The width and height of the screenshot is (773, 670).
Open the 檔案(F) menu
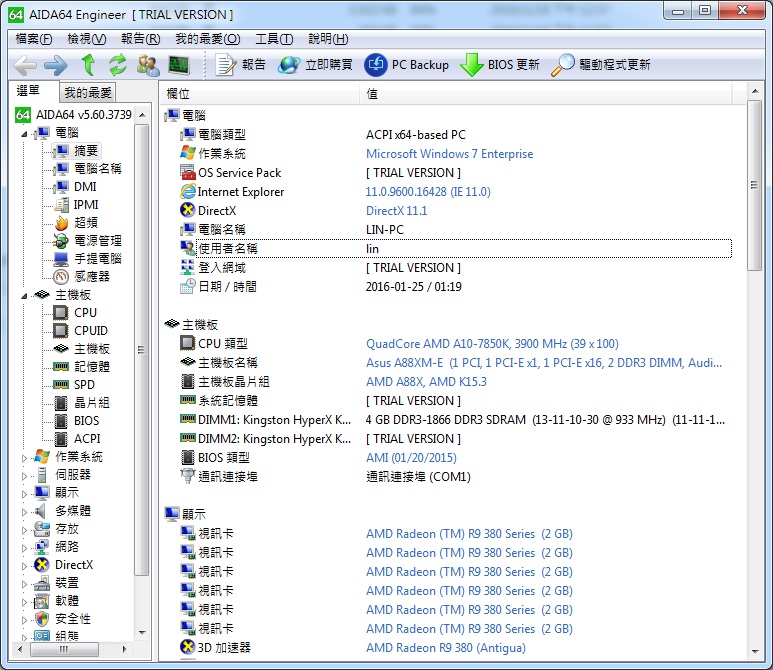coord(34,38)
